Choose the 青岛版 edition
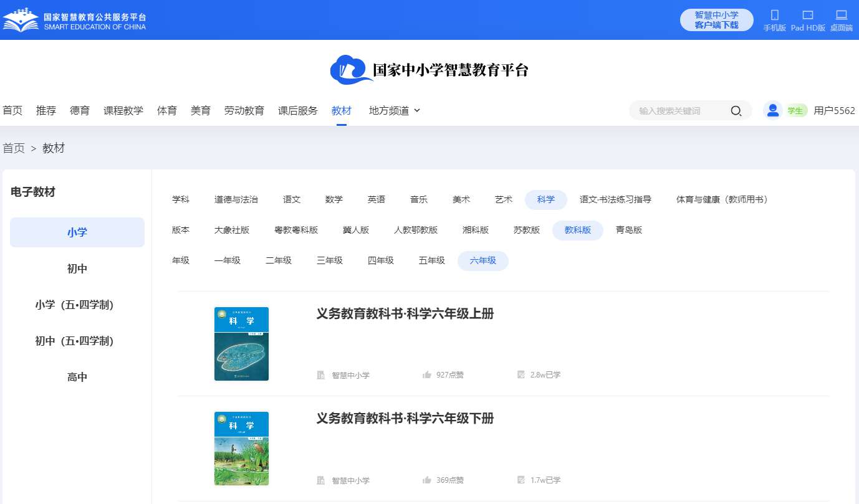 point(629,231)
